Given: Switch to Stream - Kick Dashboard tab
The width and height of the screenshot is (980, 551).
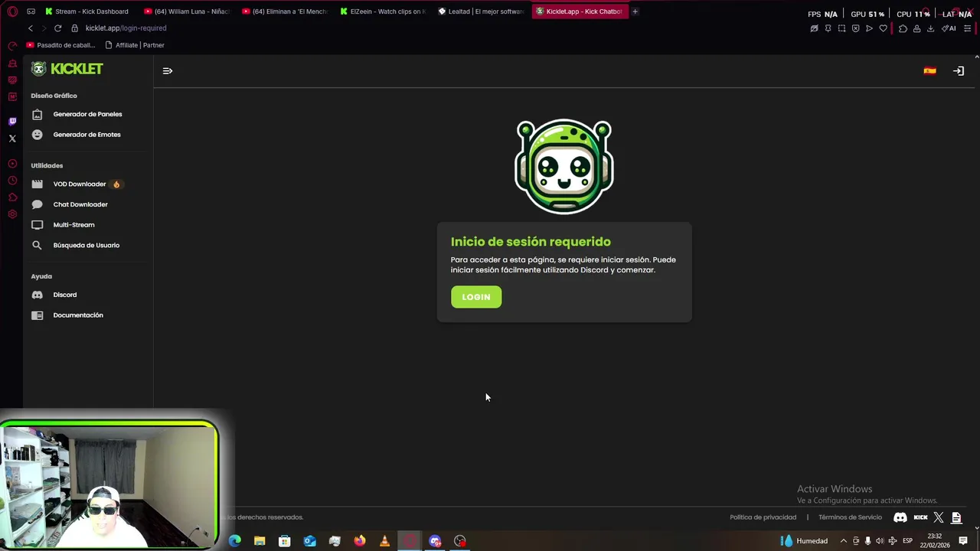Looking at the screenshot, I should (87, 11).
